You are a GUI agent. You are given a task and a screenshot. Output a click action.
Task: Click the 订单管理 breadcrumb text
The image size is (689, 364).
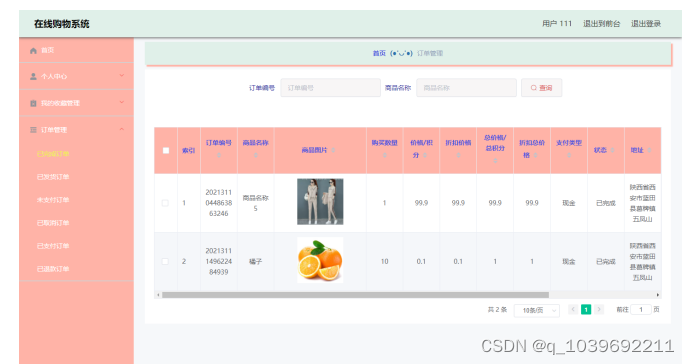tap(430, 53)
